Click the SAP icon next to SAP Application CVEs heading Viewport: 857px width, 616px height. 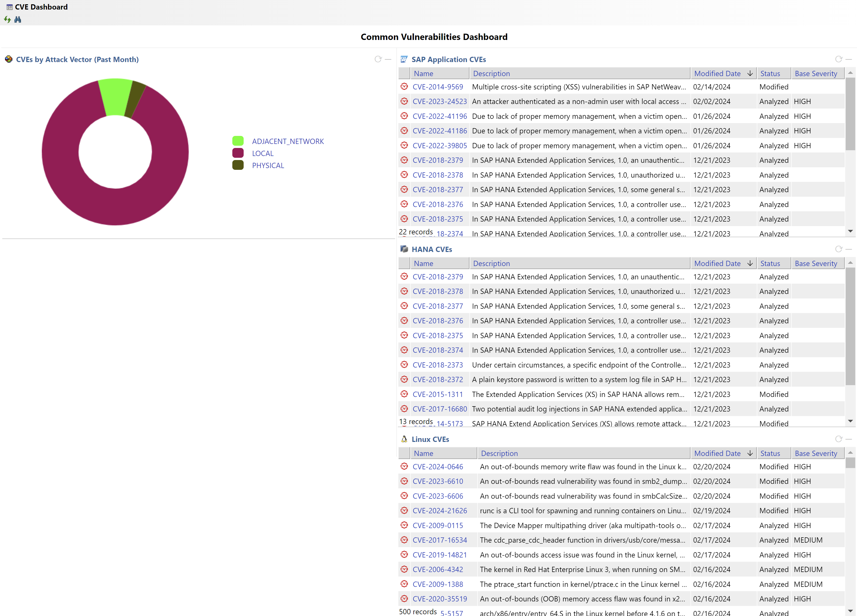(404, 59)
